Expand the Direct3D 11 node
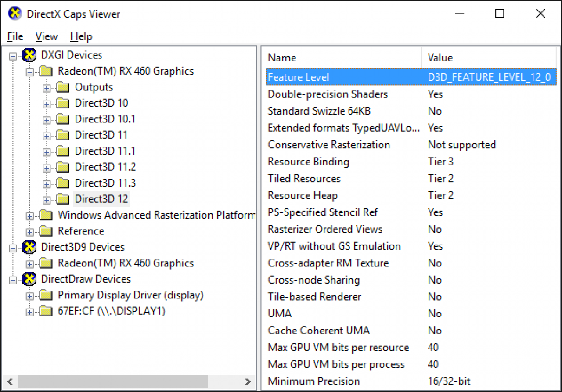Viewport: 562px width, 392px height. (47, 136)
